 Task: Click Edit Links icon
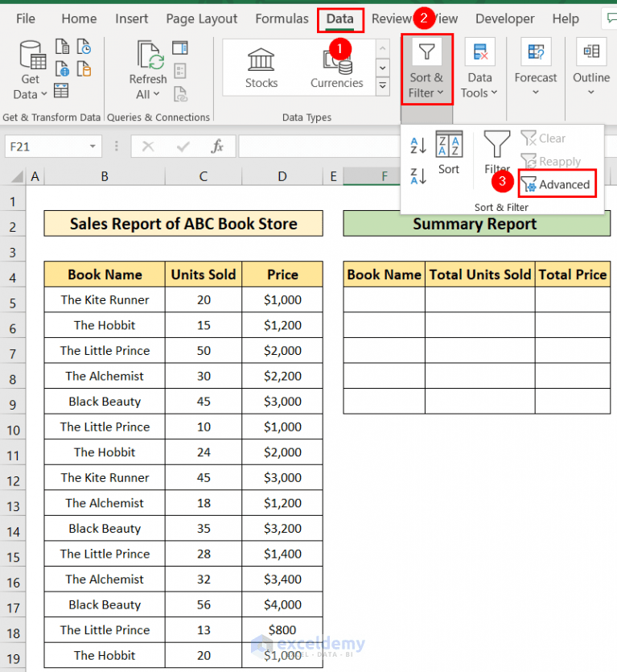click(180, 94)
